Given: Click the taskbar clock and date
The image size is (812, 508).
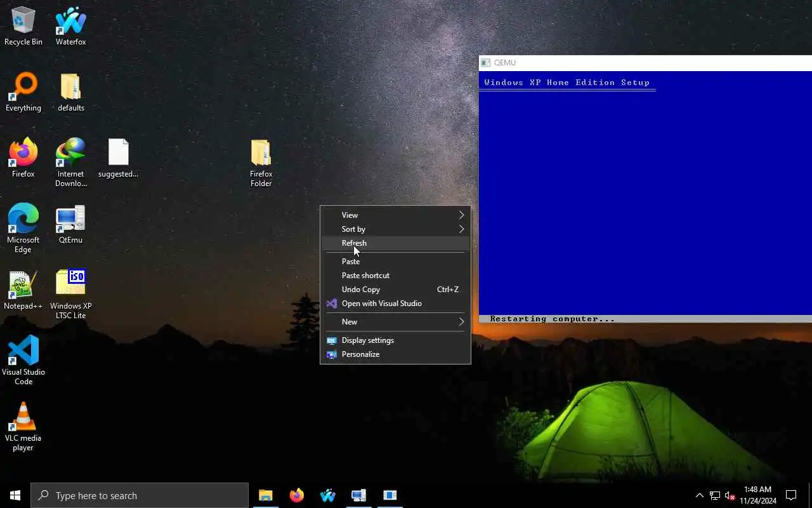Looking at the screenshot, I should coord(757,495).
